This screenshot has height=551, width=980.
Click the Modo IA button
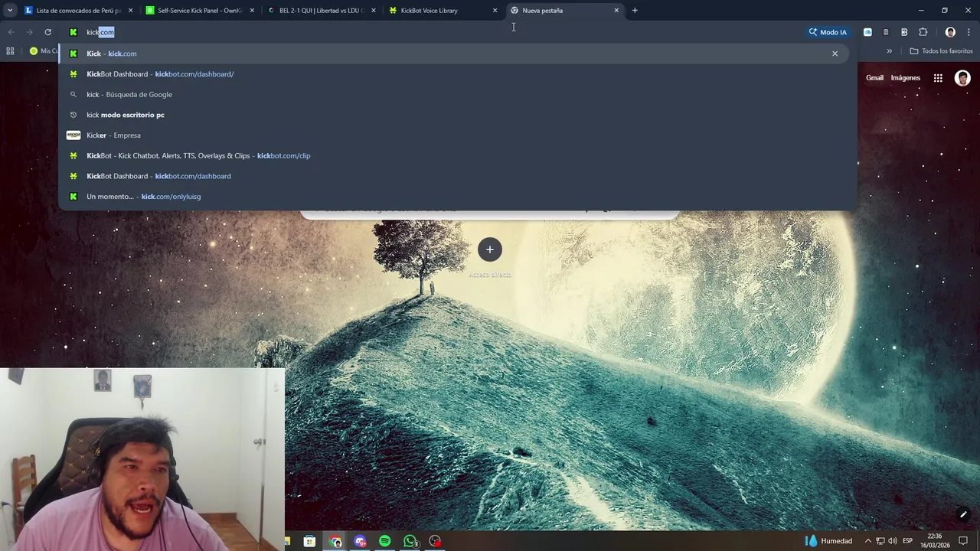(828, 32)
